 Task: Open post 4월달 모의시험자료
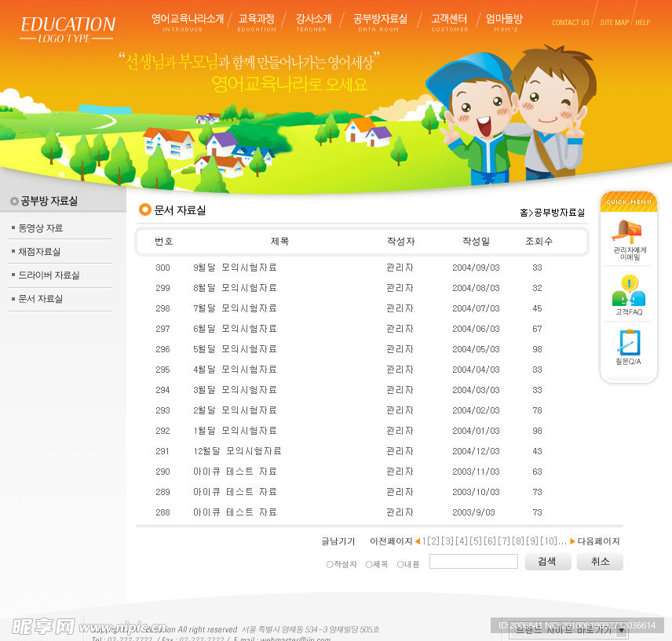235,370
